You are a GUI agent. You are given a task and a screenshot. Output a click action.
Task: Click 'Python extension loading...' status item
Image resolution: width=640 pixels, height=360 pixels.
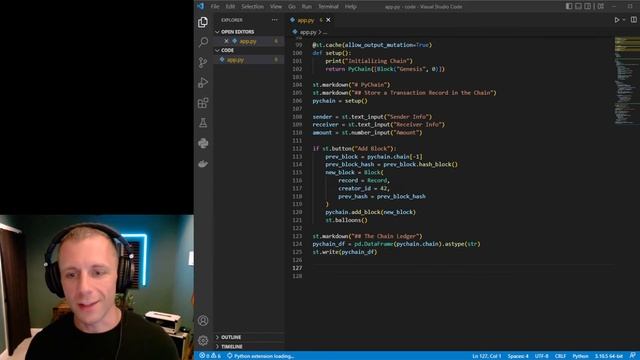coord(260,356)
